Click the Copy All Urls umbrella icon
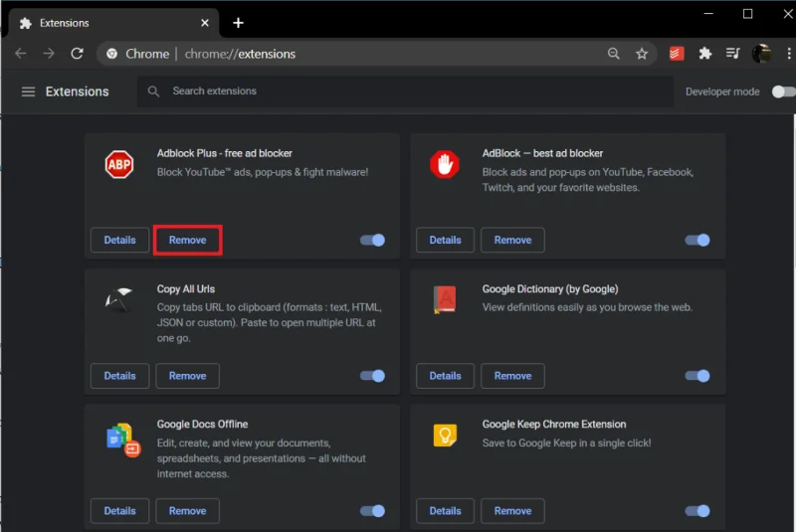 (x=118, y=299)
